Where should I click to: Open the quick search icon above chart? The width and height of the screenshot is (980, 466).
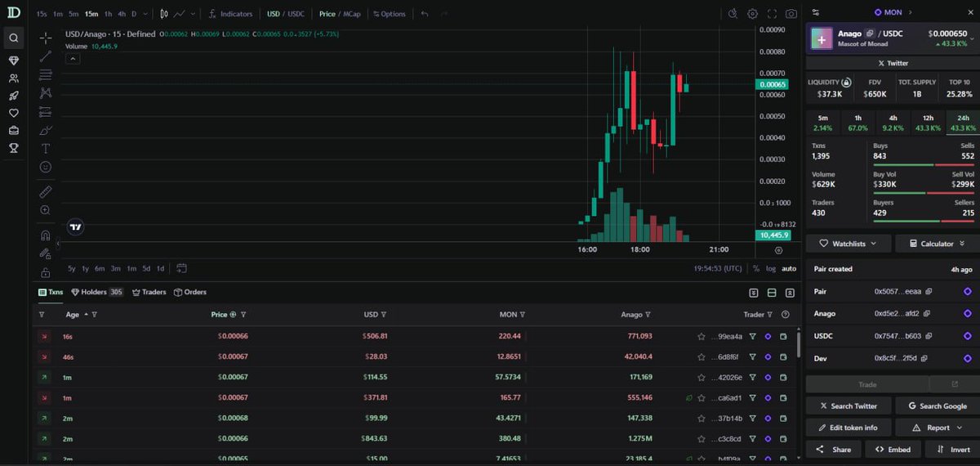click(733, 14)
